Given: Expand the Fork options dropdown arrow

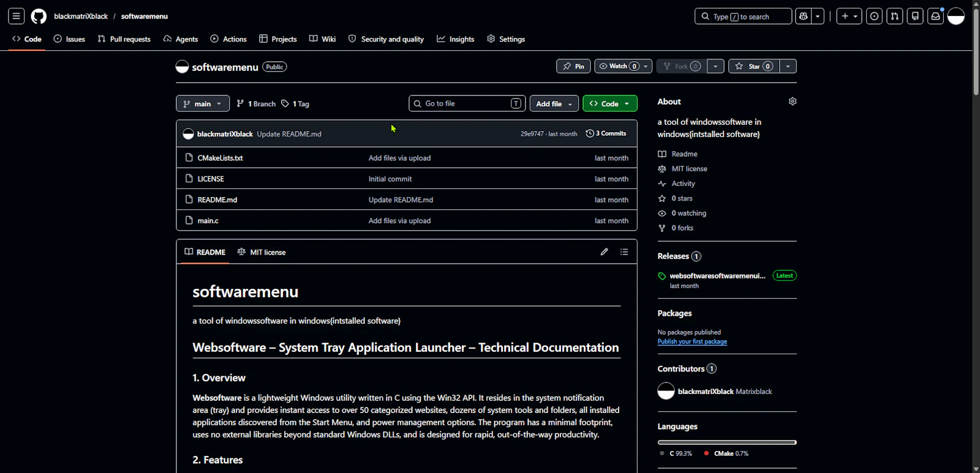Looking at the screenshot, I should [715, 66].
